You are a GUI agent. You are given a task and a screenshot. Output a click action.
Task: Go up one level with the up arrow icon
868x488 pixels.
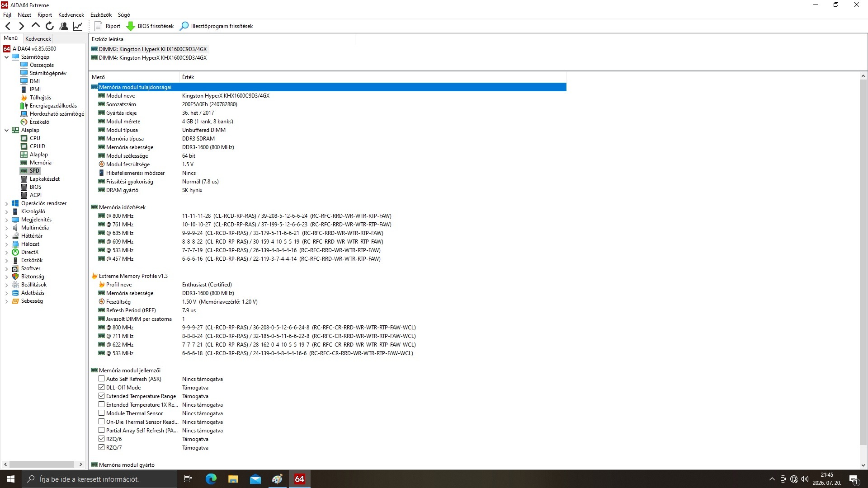tap(36, 26)
